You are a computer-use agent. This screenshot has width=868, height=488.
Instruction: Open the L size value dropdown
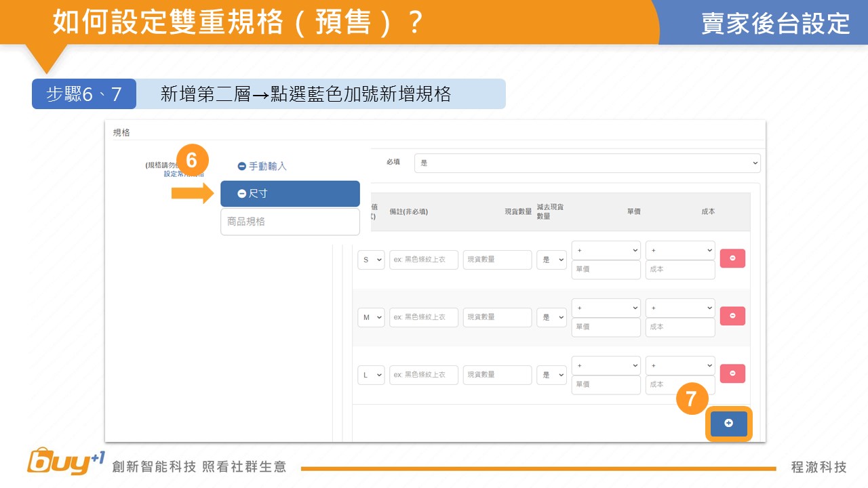tap(371, 375)
